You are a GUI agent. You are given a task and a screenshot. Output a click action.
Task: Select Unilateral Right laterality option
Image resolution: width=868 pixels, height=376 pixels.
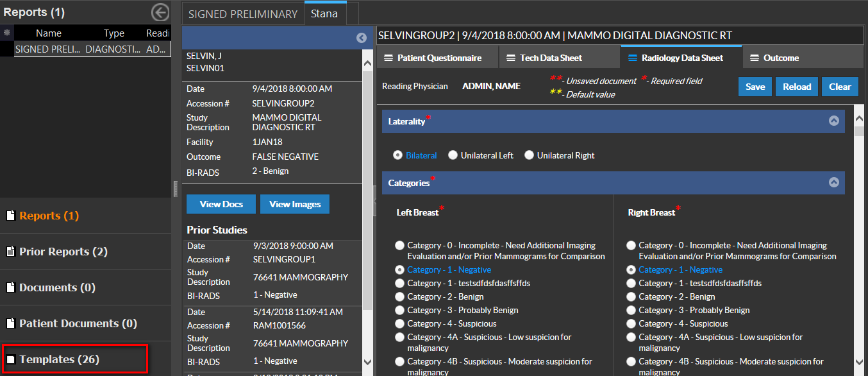pos(530,155)
